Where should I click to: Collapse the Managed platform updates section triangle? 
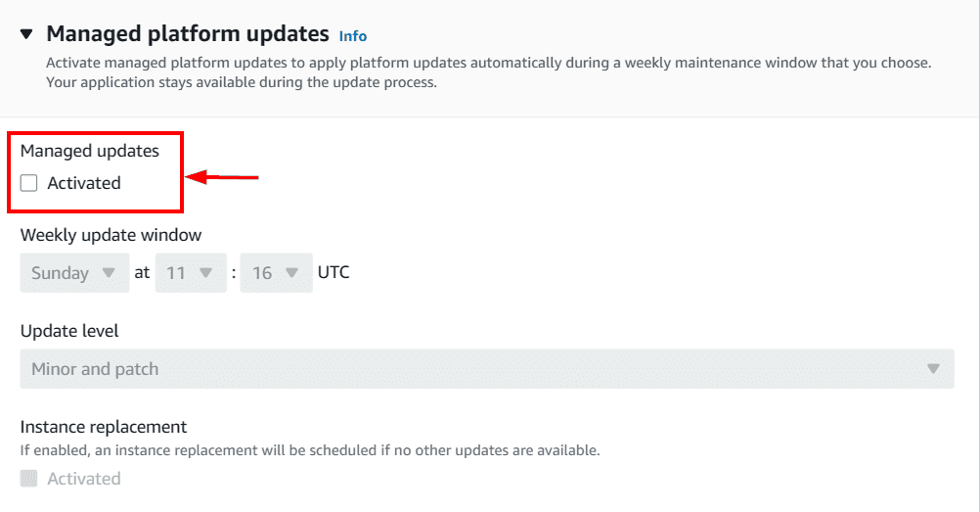click(x=26, y=34)
